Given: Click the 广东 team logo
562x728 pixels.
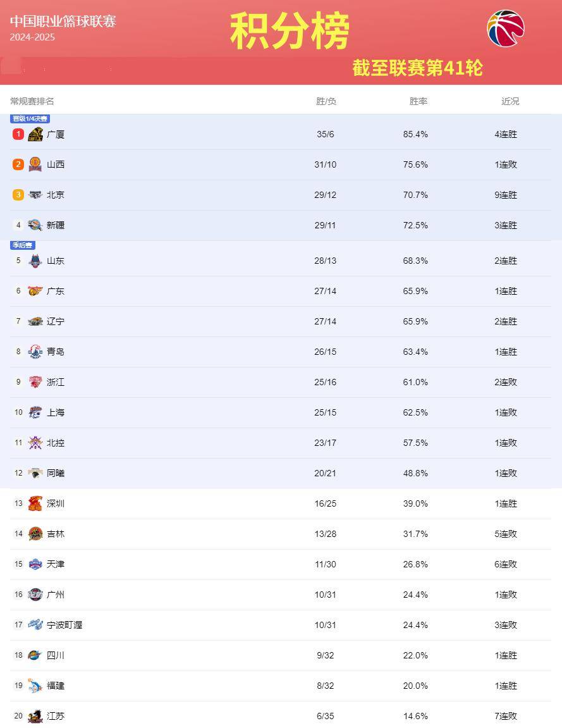Looking at the screenshot, I should (35, 291).
